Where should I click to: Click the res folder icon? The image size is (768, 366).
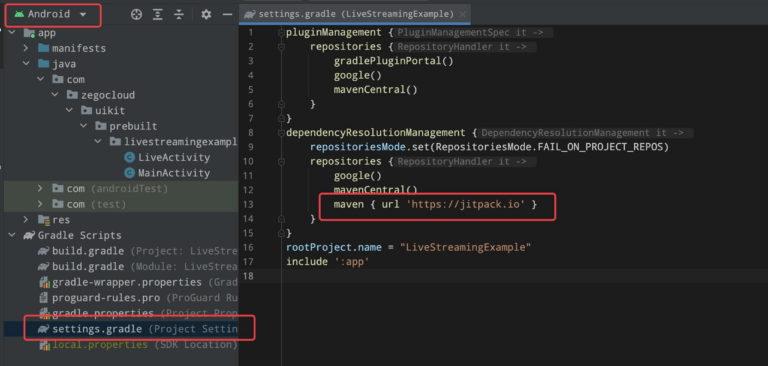coord(44,220)
